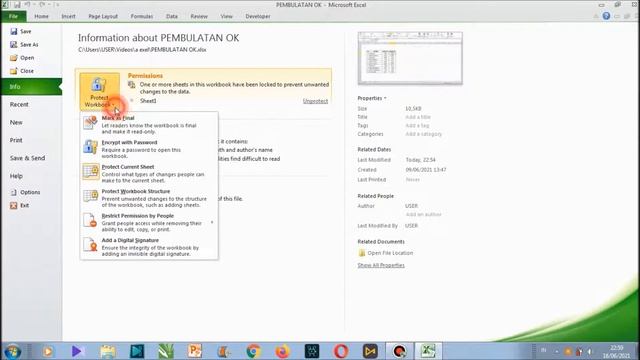The image size is (640, 360).
Task: Open a workbook via the Open item
Action: pyautogui.click(x=22, y=58)
